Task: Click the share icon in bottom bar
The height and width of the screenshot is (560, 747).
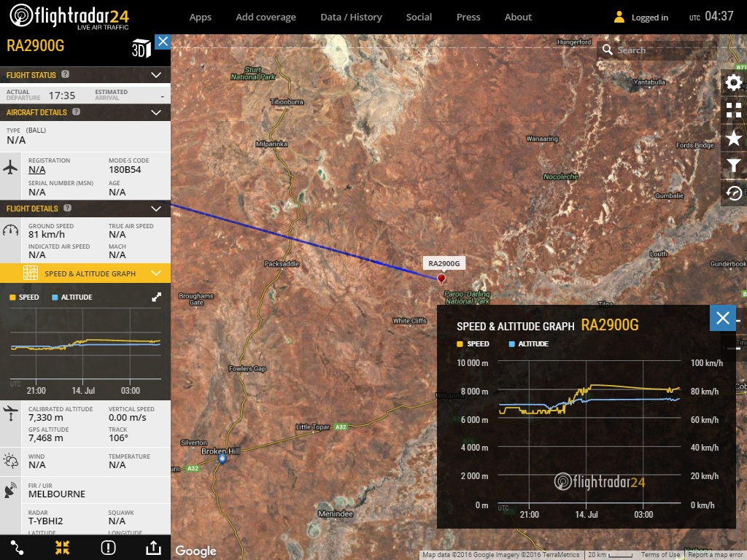Action: click(x=153, y=547)
